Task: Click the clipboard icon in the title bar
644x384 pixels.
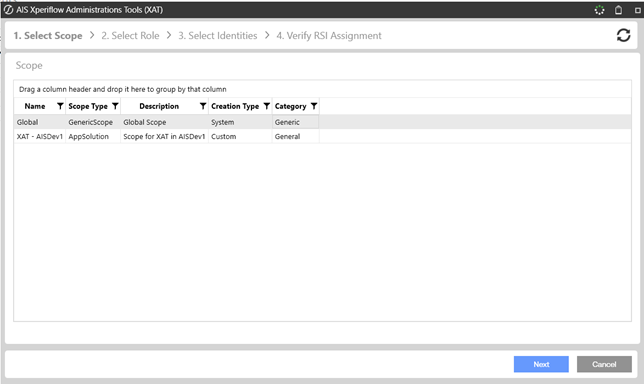Action: [x=618, y=10]
